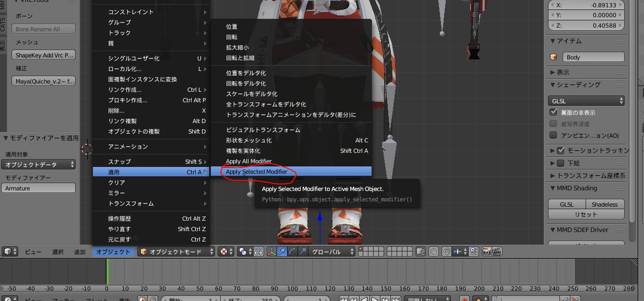
Task: Choose オブジェクトの複製 menu entry
Action: click(151, 131)
